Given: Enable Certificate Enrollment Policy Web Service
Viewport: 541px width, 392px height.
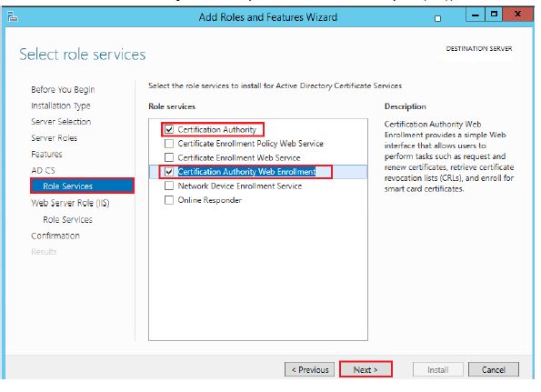Looking at the screenshot, I should (x=169, y=143).
